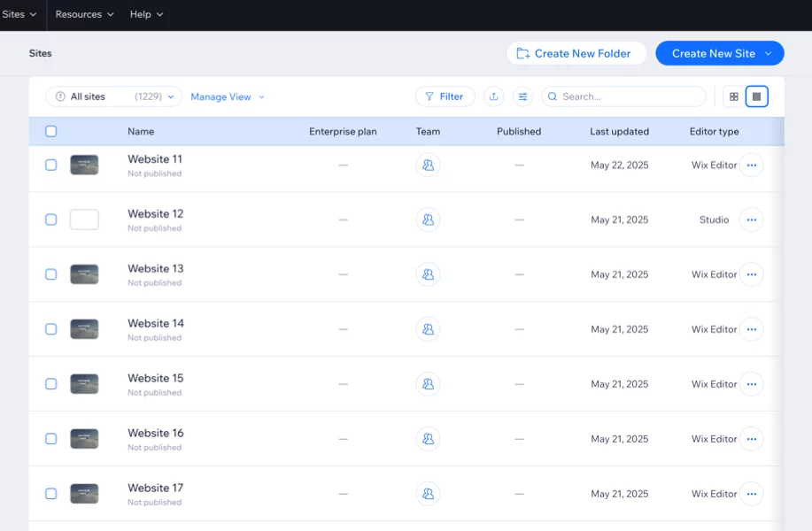Screen dimensions: 812x531
Task: Open more actions for Website 17
Action: pos(751,494)
